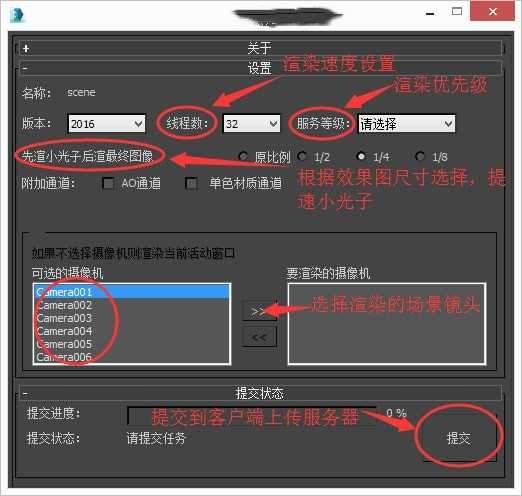The image size is (522, 496).
Task: Select Camera004 in available cameras list
Action: click(x=132, y=331)
